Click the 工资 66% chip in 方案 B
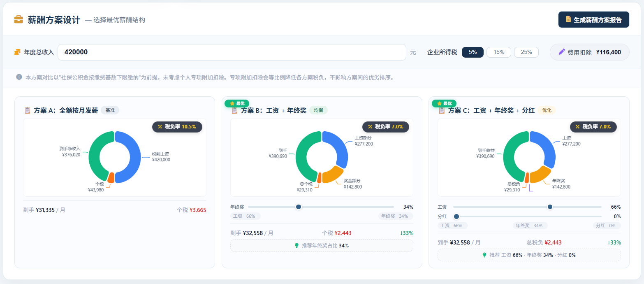The width and height of the screenshot is (644, 284). [x=245, y=216]
